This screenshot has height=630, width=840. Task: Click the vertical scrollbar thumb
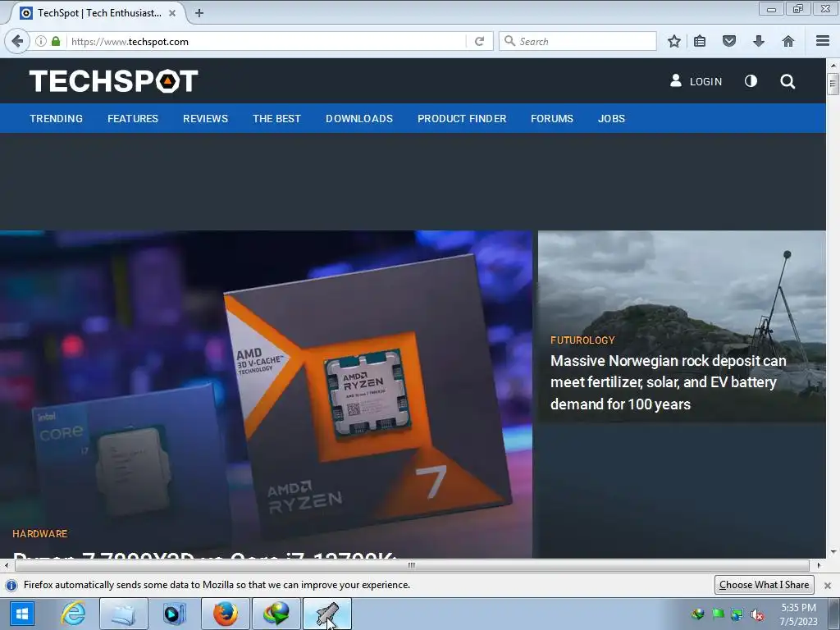point(833,84)
